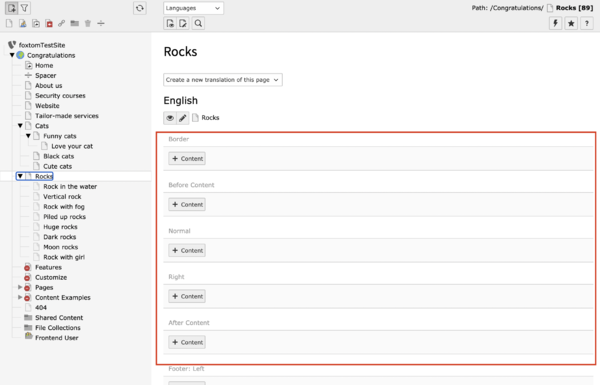Click the trash recycler icon in the tree toolbar
600x385 pixels.
coord(88,23)
